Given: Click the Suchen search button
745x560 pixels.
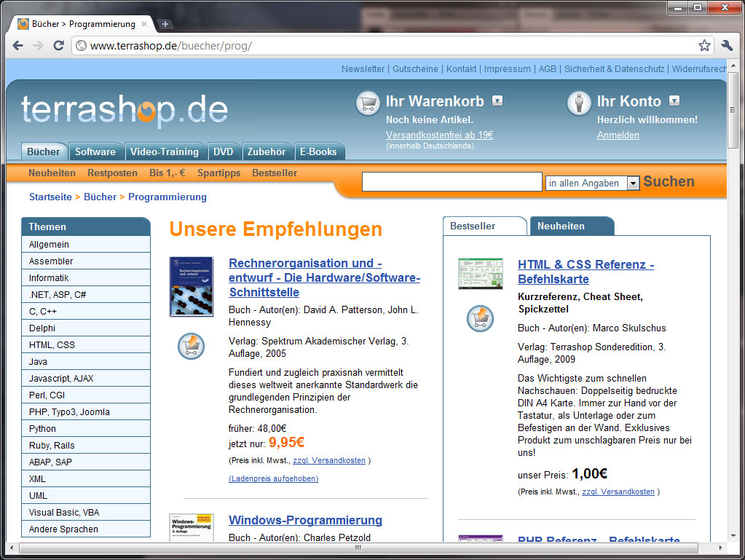Looking at the screenshot, I should coord(669,182).
